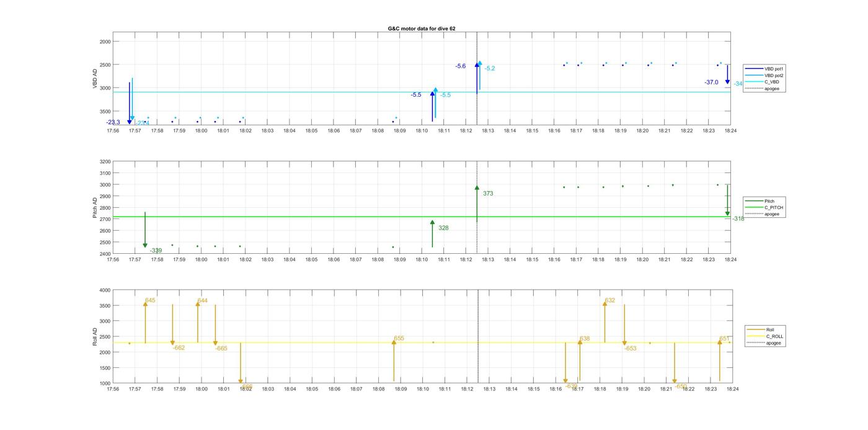Screen dimensions: 868x430
Task: Click the '18:15' x-tick under the Pitch plot
Action: coord(532,260)
